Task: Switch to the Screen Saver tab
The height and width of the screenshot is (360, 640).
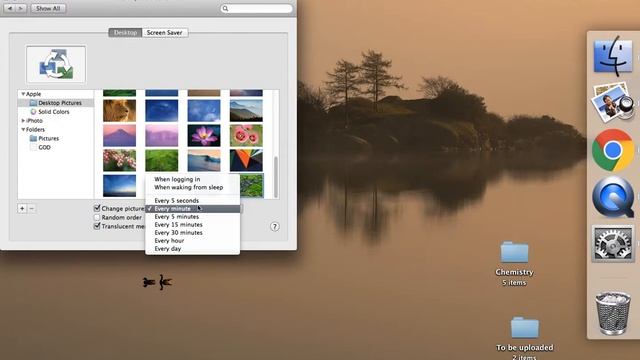Action: pyautogui.click(x=164, y=33)
